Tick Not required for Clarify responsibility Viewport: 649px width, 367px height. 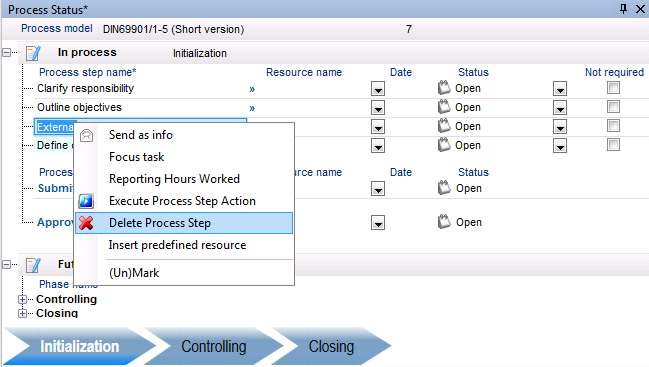point(613,88)
